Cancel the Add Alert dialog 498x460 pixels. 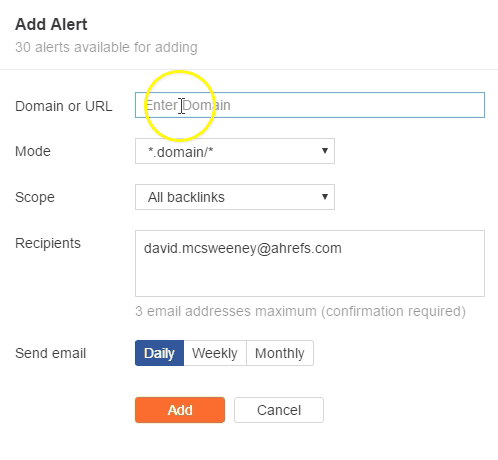[279, 410]
